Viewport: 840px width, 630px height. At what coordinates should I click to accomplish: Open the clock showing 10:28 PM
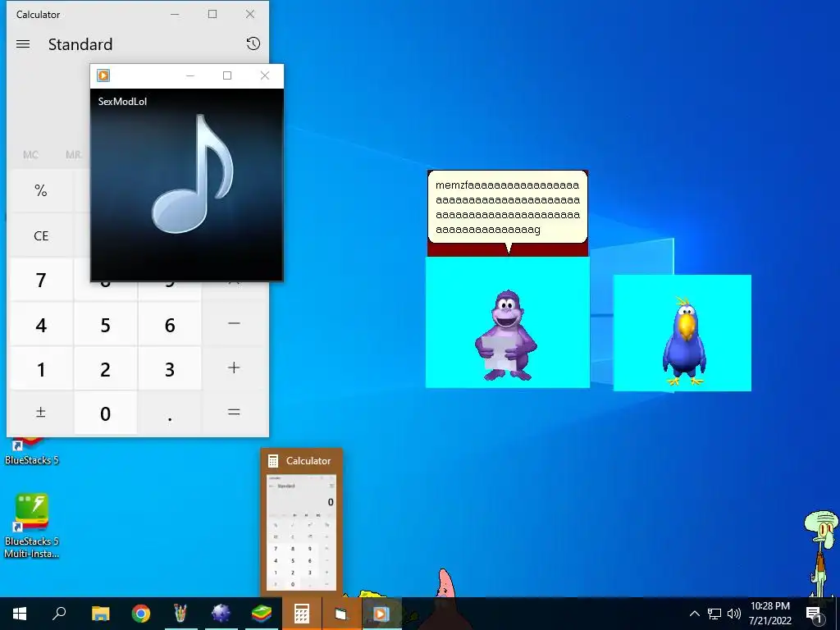[x=769, y=614]
